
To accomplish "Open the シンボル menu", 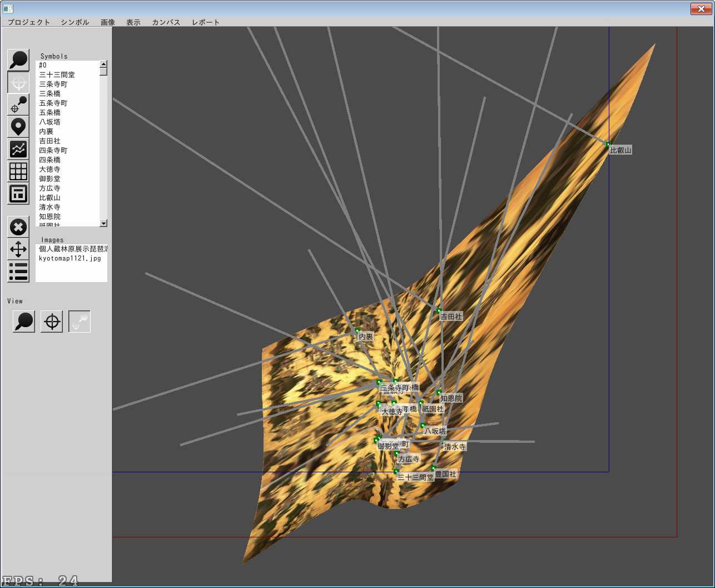I will click(75, 22).
